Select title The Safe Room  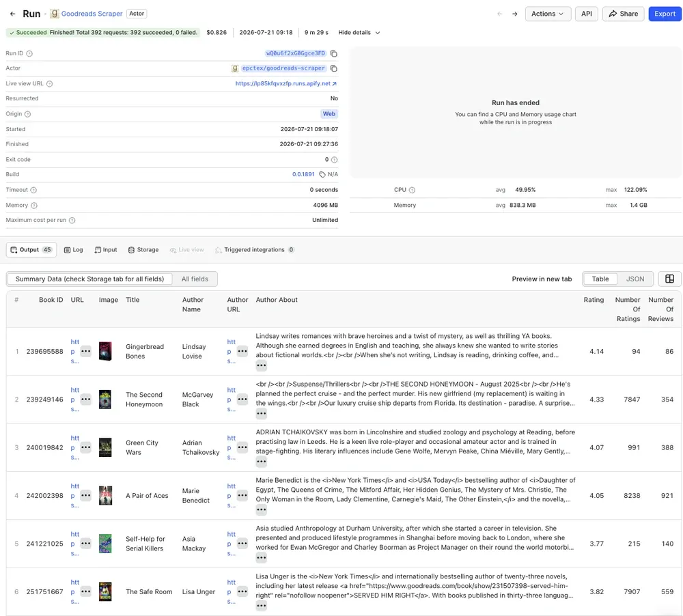[149, 592]
